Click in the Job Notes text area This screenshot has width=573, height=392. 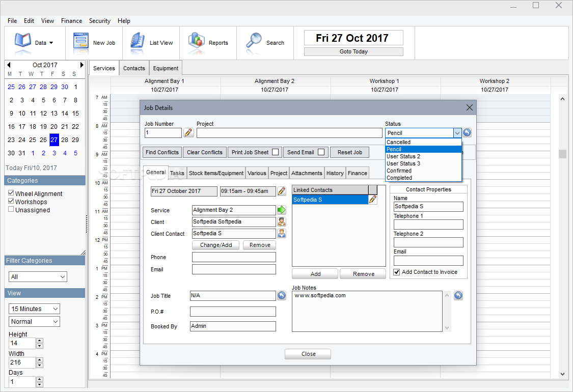[x=367, y=311]
